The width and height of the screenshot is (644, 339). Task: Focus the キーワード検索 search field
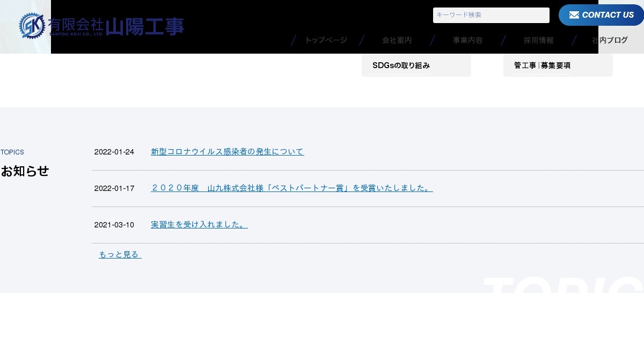click(491, 15)
